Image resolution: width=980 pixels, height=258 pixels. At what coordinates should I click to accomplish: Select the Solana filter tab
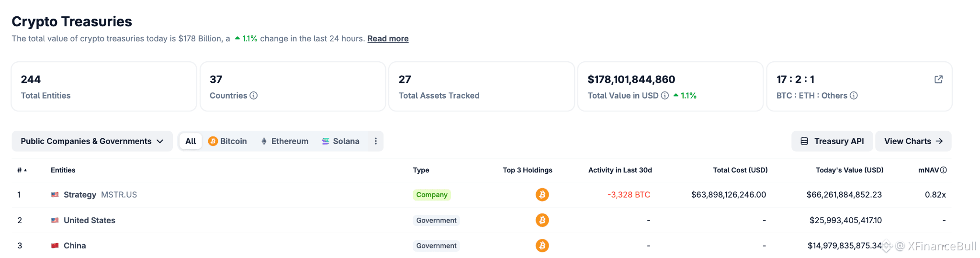coord(340,141)
